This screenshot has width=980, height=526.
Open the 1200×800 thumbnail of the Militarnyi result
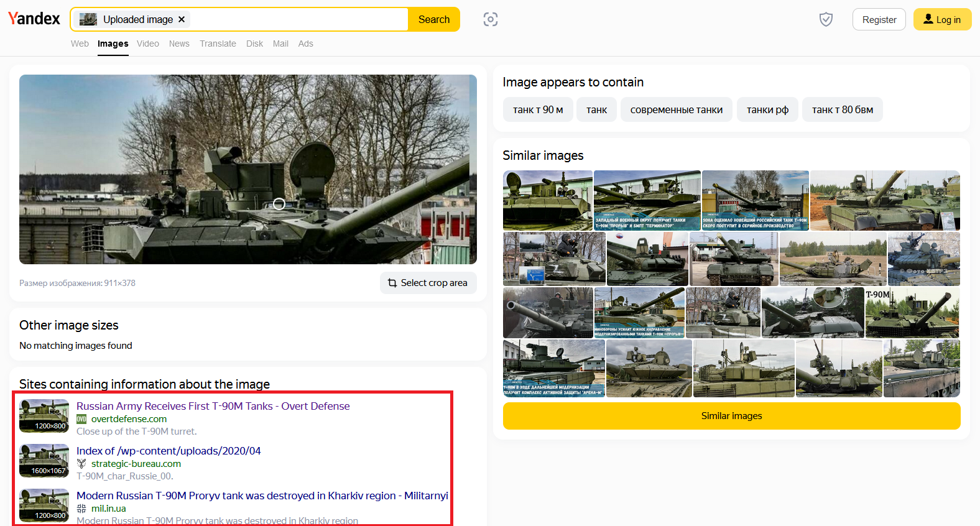pos(44,505)
